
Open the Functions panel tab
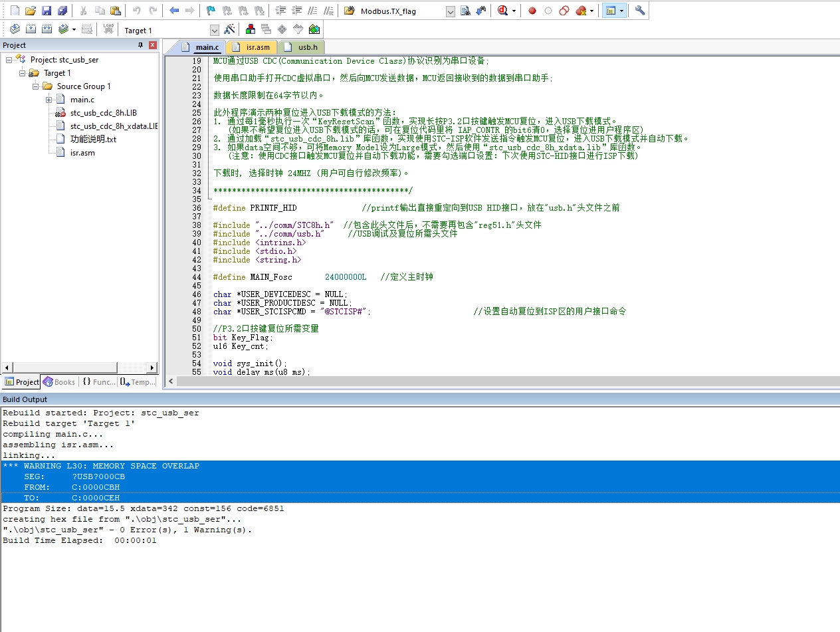[98, 382]
